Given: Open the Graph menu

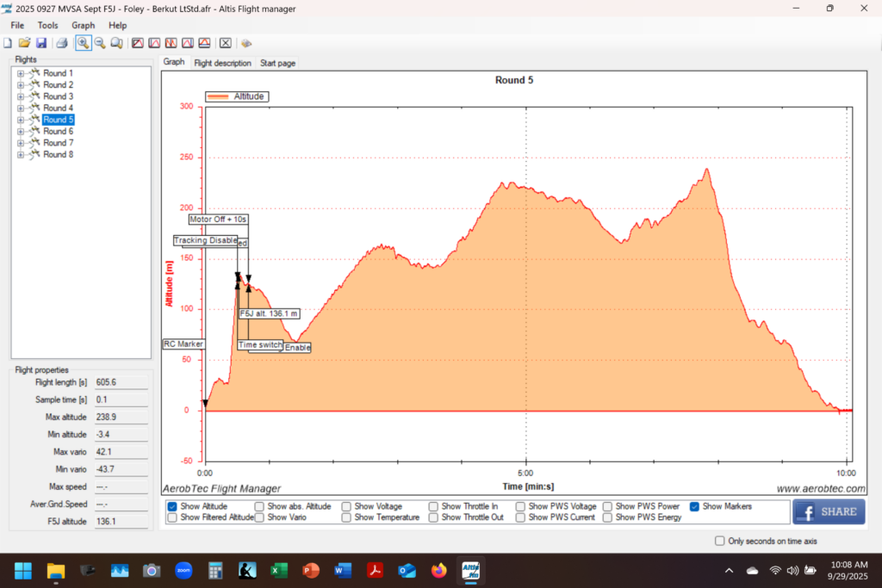Looking at the screenshot, I should click(84, 26).
